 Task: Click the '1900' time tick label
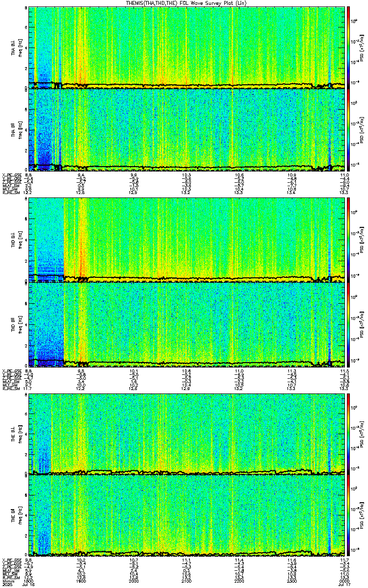coord(81,581)
